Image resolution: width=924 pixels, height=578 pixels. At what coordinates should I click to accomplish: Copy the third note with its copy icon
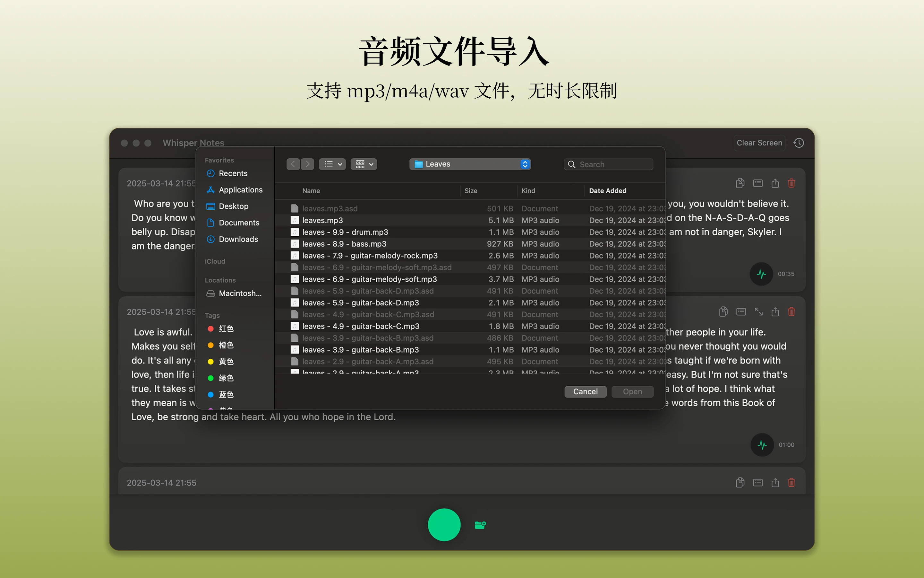(740, 482)
